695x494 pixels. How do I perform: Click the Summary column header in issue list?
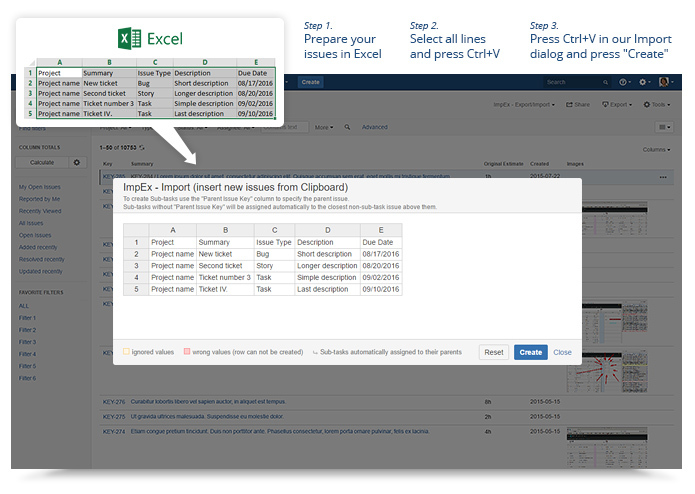point(142,164)
